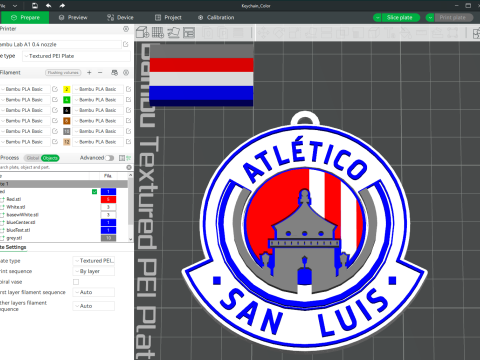Select blueText.stl part in list
480x360 pixels.
point(18,230)
